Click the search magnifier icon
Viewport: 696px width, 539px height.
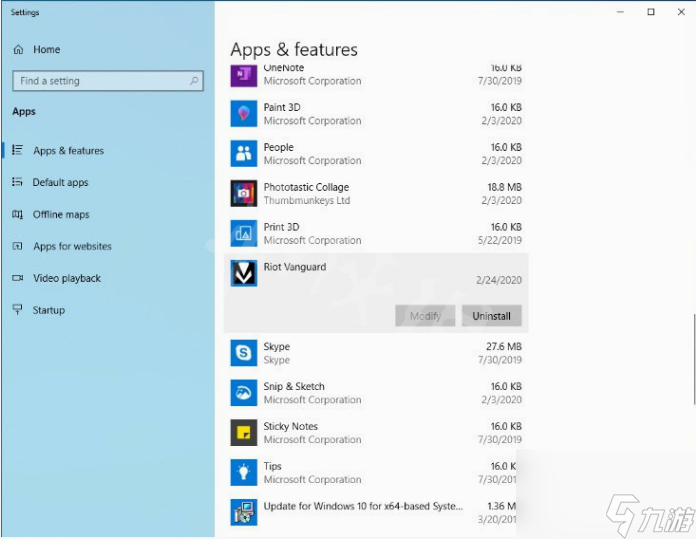coord(194,81)
